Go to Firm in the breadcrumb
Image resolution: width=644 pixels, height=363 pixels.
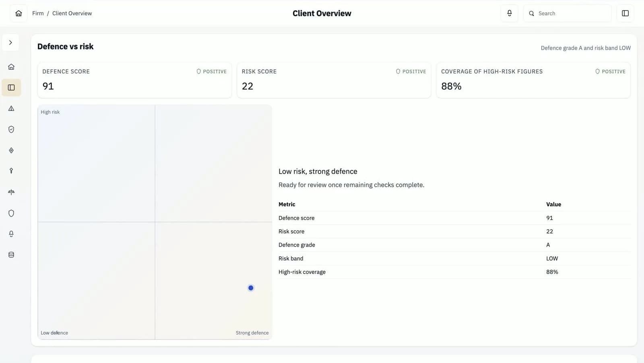(37, 13)
